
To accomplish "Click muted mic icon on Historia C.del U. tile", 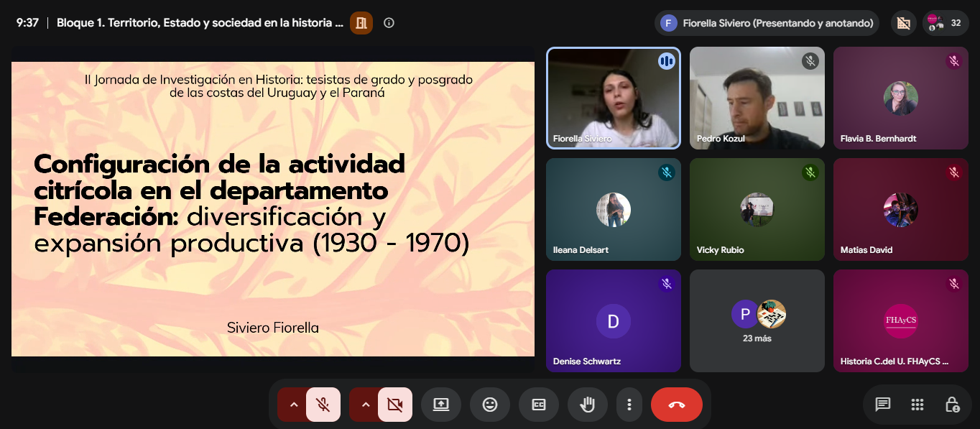I will point(954,284).
